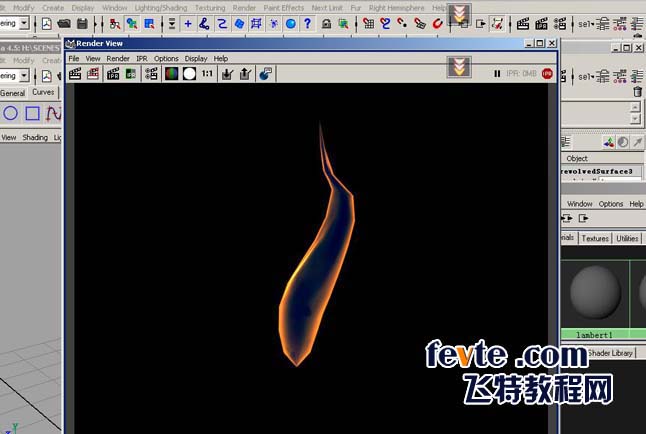Stop IPR with the red IPR button

(x=547, y=74)
